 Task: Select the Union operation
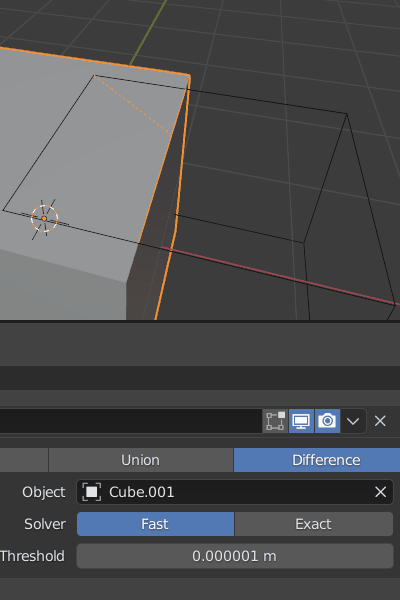[x=140, y=460]
